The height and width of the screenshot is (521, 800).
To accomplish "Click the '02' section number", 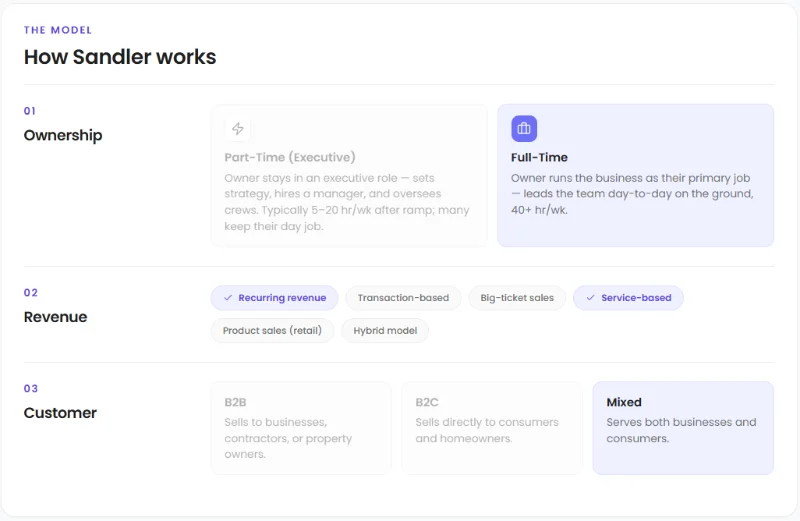I will 31,292.
